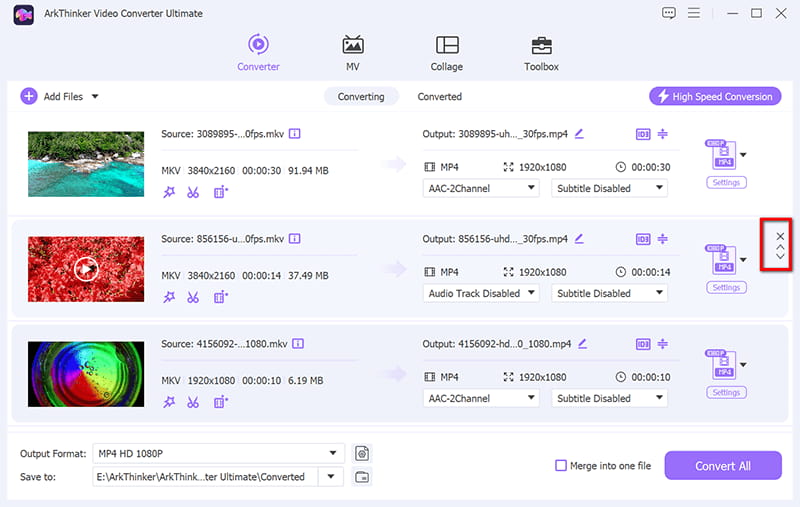Click the Convert All button
Viewport: 800px width, 507px height.
pos(722,466)
